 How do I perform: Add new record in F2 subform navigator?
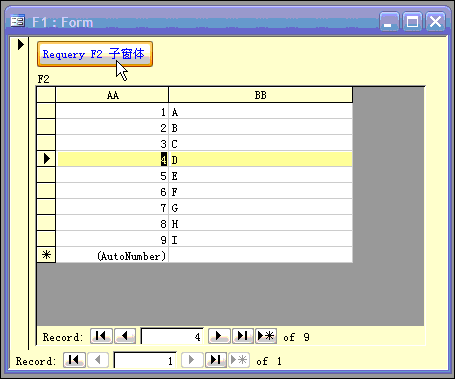tap(266, 336)
